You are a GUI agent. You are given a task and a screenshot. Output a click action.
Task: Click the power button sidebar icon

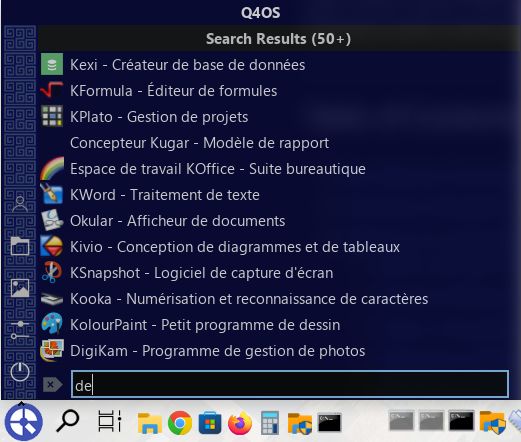pyautogui.click(x=20, y=372)
